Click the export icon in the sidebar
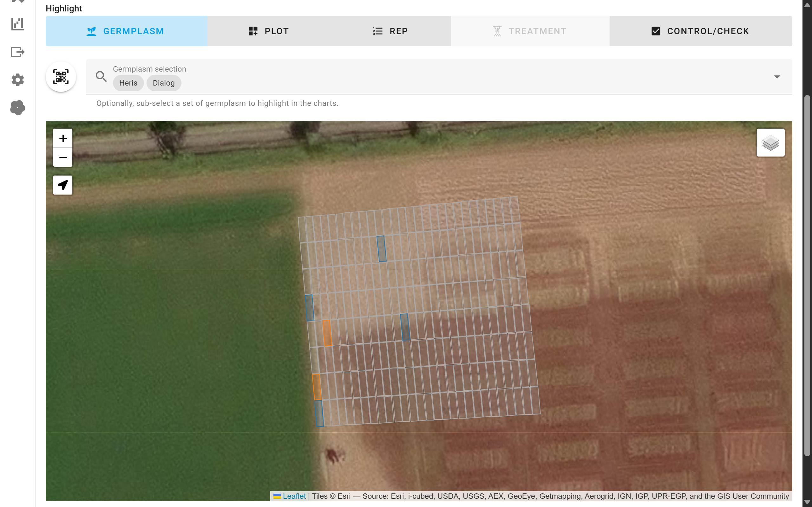This screenshot has height=507, width=812. 17,52
